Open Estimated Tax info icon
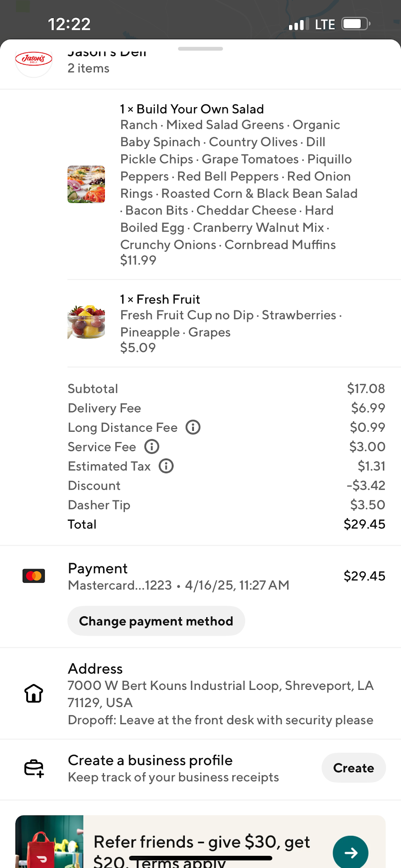This screenshot has width=401, height=868. pyautogui.click(x=166, y=466)
